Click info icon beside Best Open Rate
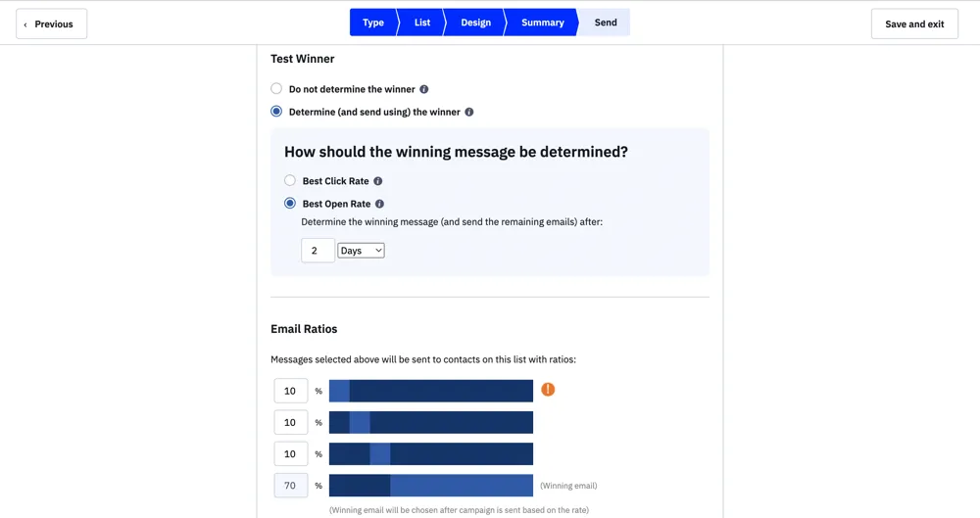Screen dimensions: 980x518 click(379, 204)
